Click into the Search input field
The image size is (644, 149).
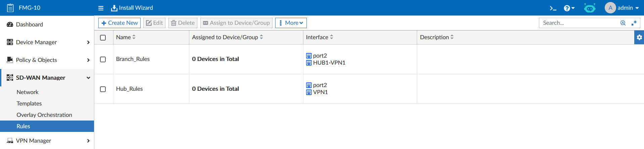coord(580,23)
